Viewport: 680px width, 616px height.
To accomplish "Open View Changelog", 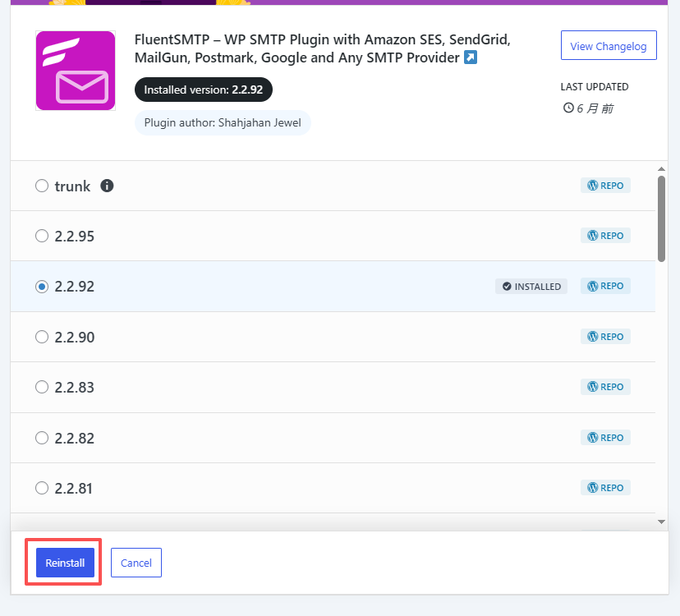I will [x=609, y=45].
